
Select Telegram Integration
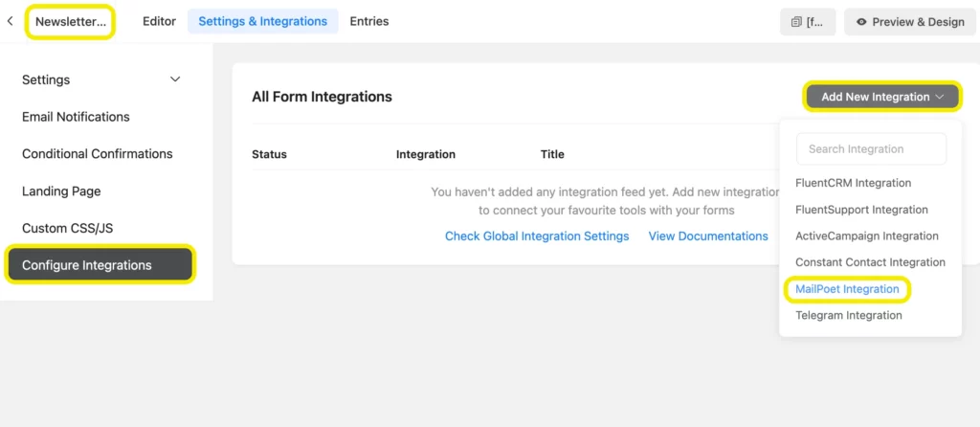(848, 315)
